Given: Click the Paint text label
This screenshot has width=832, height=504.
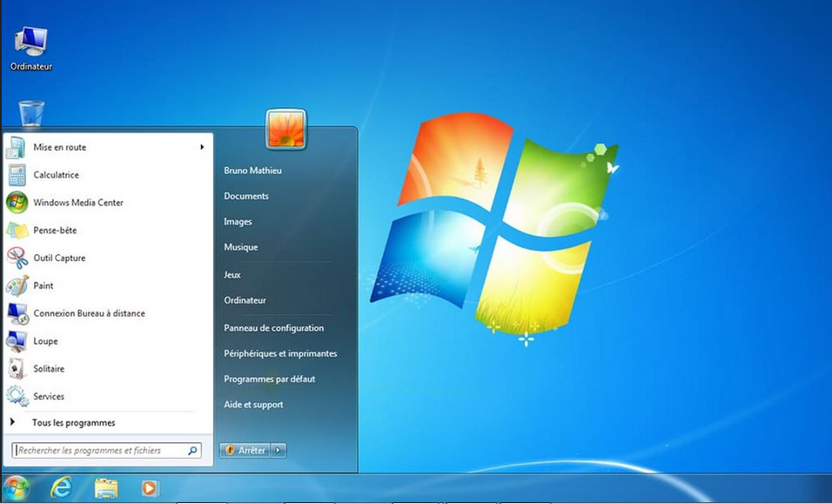Looking at the screenshot, I should pos(43,286).
